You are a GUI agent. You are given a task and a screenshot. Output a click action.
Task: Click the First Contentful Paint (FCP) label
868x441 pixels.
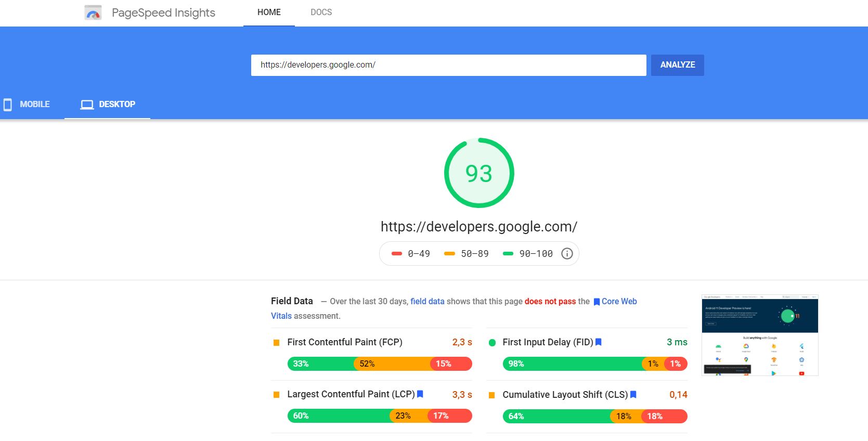click(345, 342)
